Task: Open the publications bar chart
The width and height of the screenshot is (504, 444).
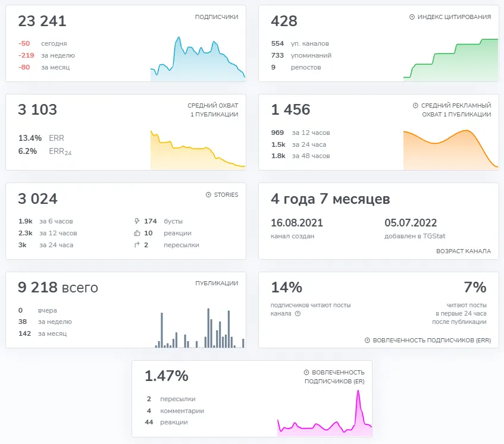Action: point(199,328)
